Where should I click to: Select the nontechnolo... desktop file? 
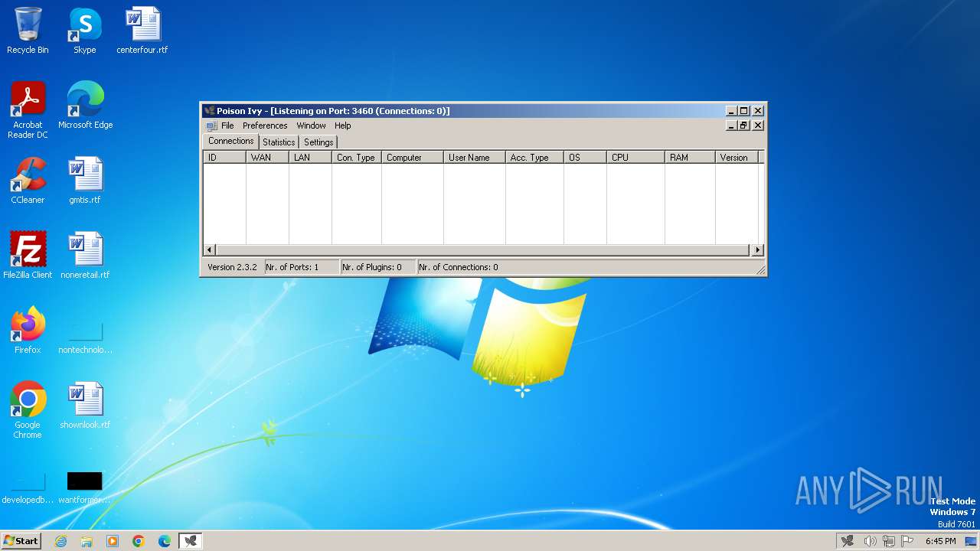coord(85,337)
